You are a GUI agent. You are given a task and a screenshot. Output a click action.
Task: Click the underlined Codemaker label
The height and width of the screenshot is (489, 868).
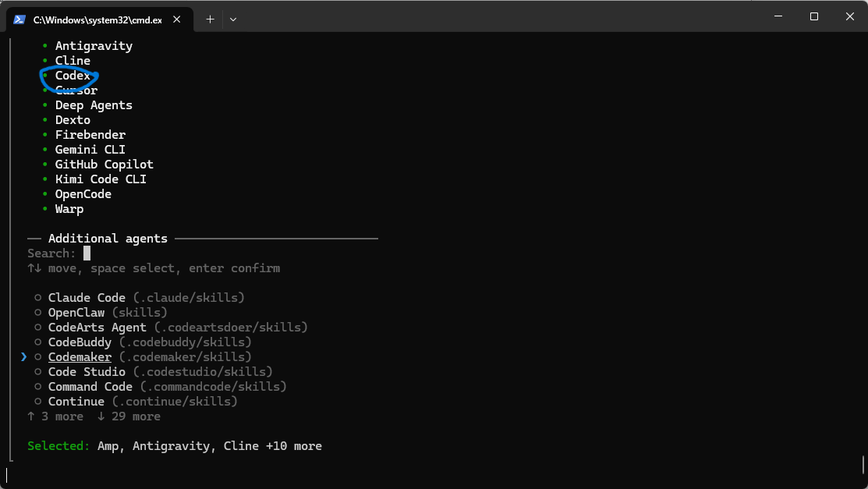coord(80,357)
